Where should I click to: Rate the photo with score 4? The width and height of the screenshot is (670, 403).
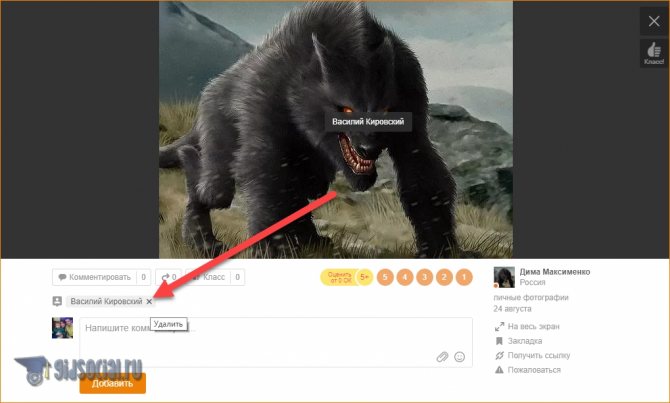click(405, 277)
